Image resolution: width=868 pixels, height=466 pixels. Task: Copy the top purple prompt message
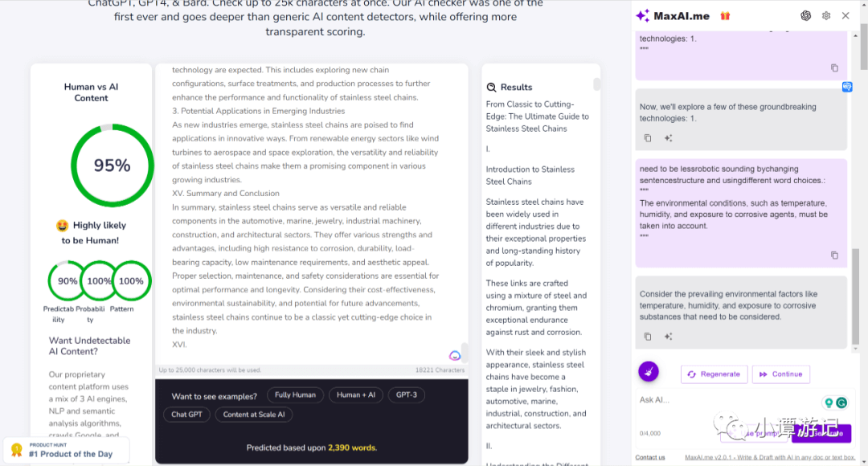[x=834, y=68]
